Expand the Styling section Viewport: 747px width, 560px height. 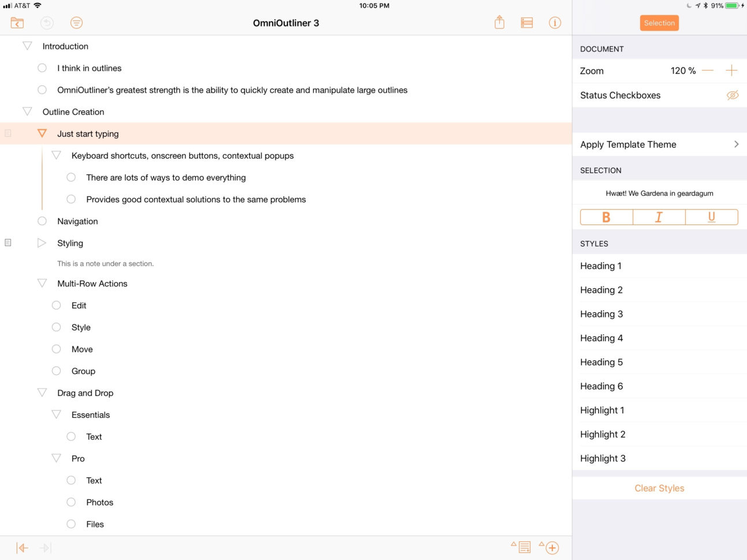42,242
